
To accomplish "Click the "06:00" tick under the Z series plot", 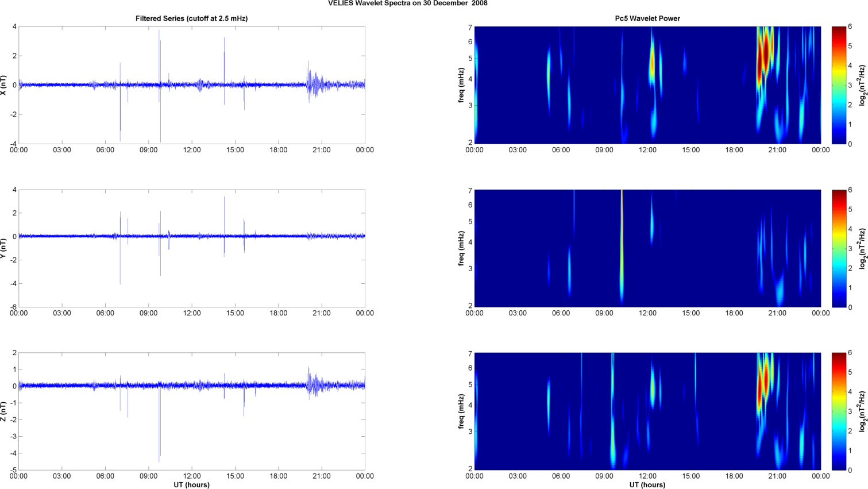I will (x=105, y=476).
